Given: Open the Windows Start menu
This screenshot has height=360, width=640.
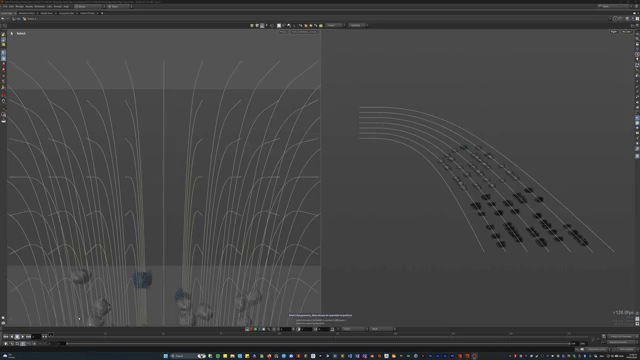Looking at the screenshot, I should click(x=166, y=356).
